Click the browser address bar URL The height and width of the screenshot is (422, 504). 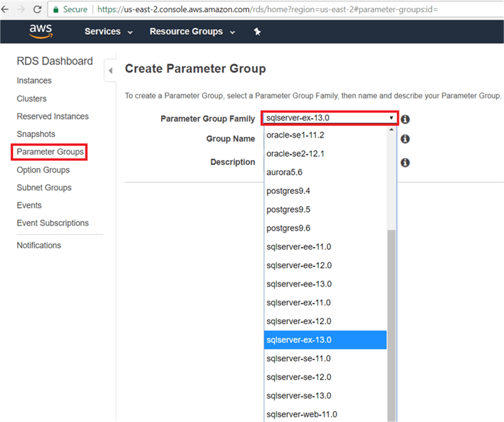268,9
